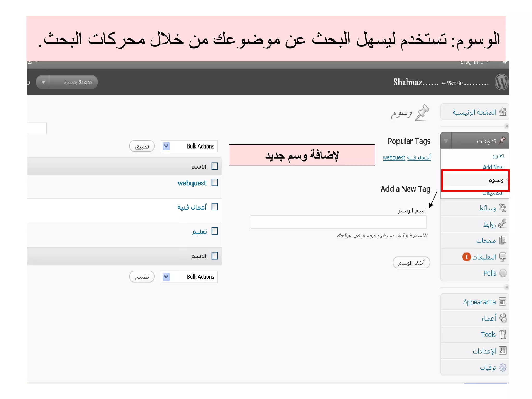This screenshot has width=532, height=399.
Task: Click the settings sliders icon beside الإعدادات
Action: tap(503, 351)
